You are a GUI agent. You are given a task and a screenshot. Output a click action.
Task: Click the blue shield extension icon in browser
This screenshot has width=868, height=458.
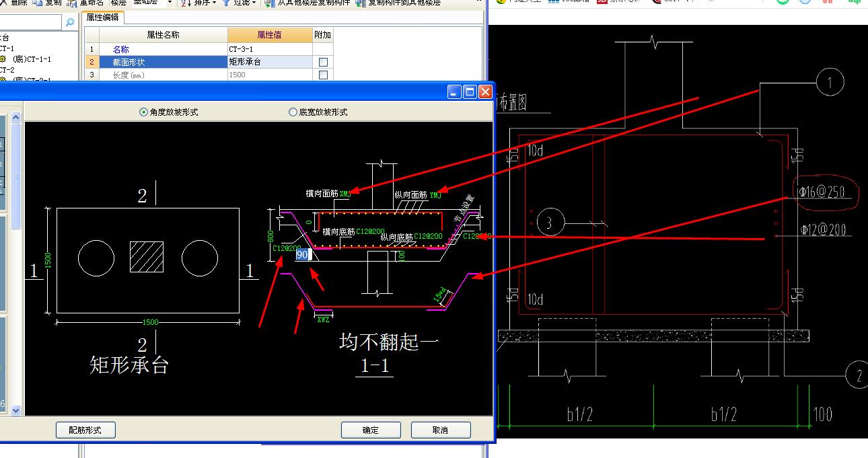pos(805,2)
